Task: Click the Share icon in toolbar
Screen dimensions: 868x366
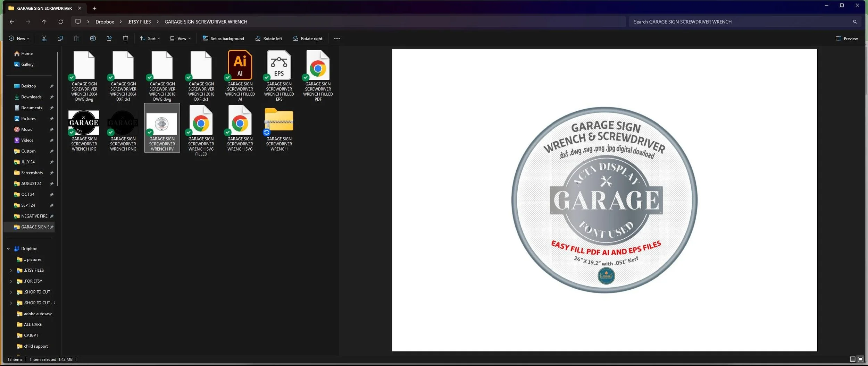Action: (109, 39)
